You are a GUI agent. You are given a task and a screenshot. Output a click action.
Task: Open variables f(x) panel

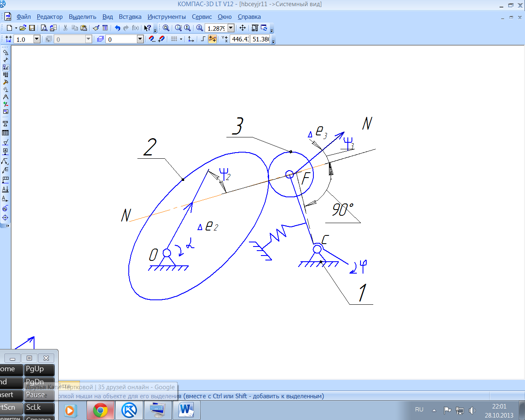[x=135, y=28]
